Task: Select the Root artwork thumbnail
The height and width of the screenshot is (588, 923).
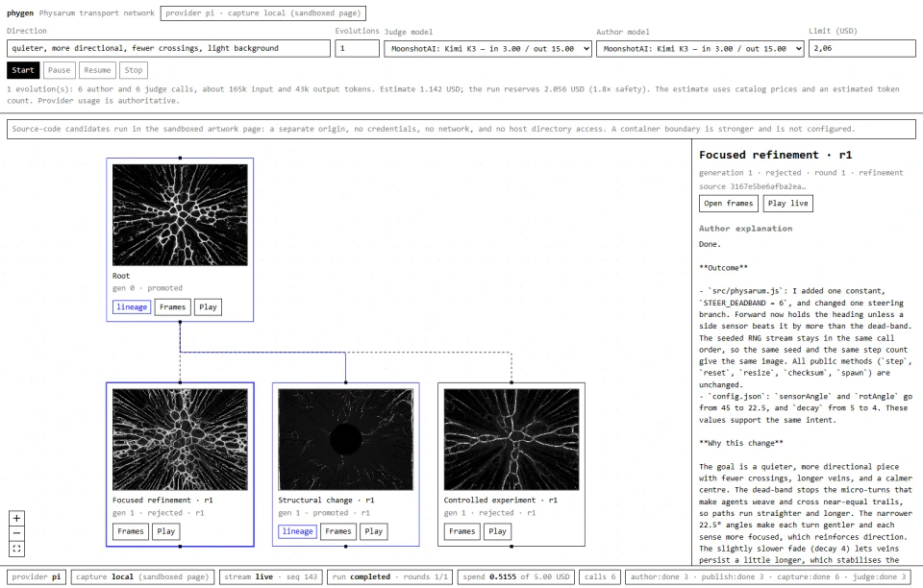Action: click(180, 215)
